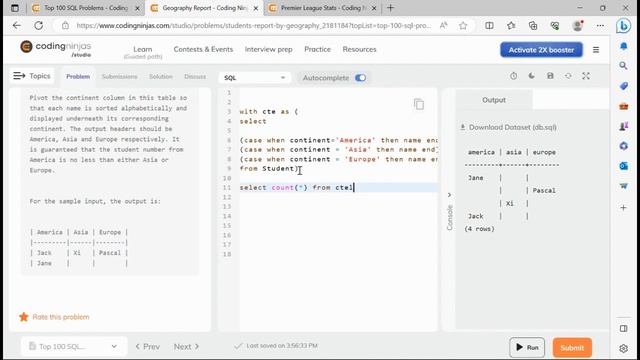Open the sidebar tools briefcase icon
Screen dimensions: 640x360
[x=623, y=106]
